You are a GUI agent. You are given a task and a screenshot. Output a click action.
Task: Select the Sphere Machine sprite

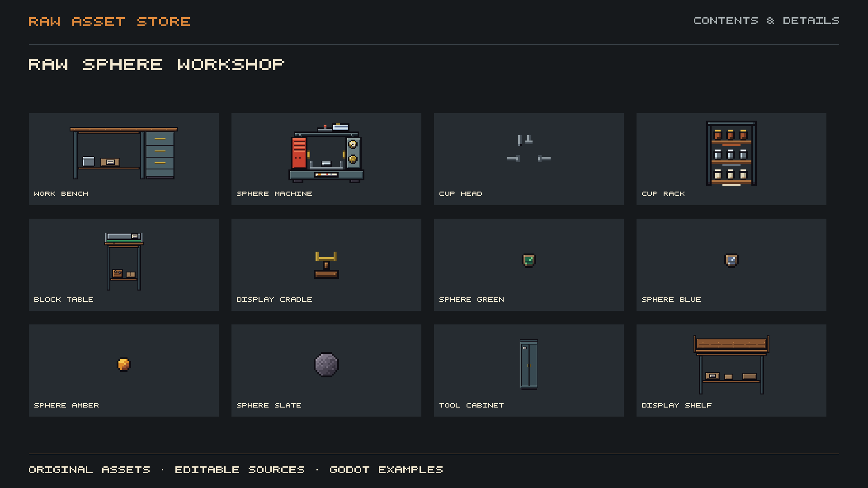[x=326, y=153]
